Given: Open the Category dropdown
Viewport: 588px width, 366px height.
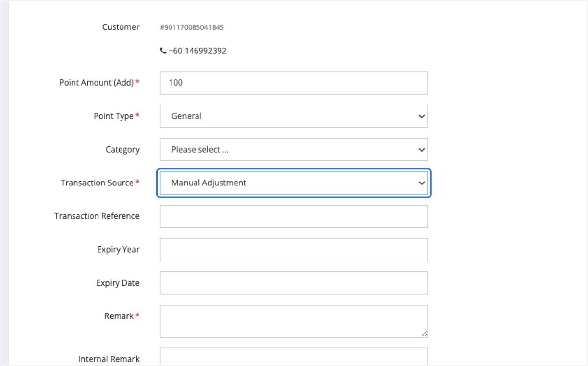Looking at the screenshot, I should pyautogui.click(x=294, y=150).
